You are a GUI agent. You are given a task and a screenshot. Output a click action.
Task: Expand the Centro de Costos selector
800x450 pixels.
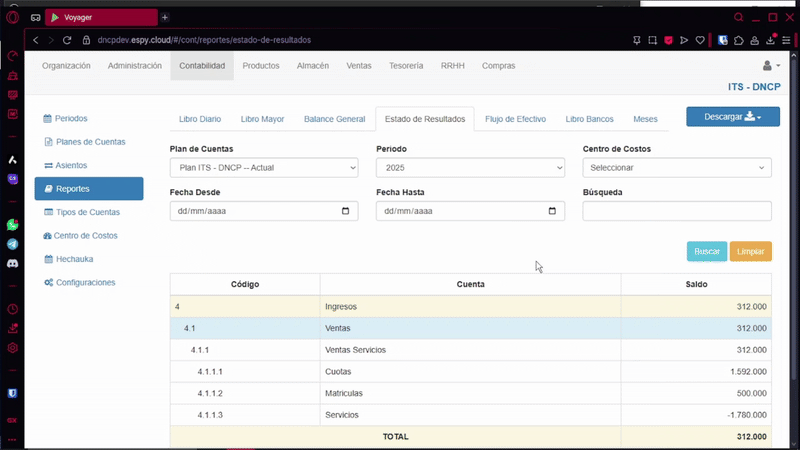(x=676, y=168)
